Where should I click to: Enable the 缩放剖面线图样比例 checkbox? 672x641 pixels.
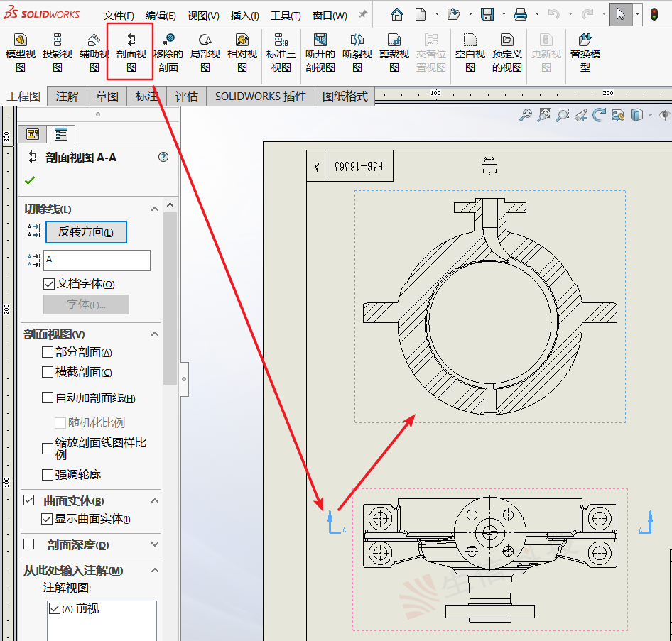(x=47, y=449)
